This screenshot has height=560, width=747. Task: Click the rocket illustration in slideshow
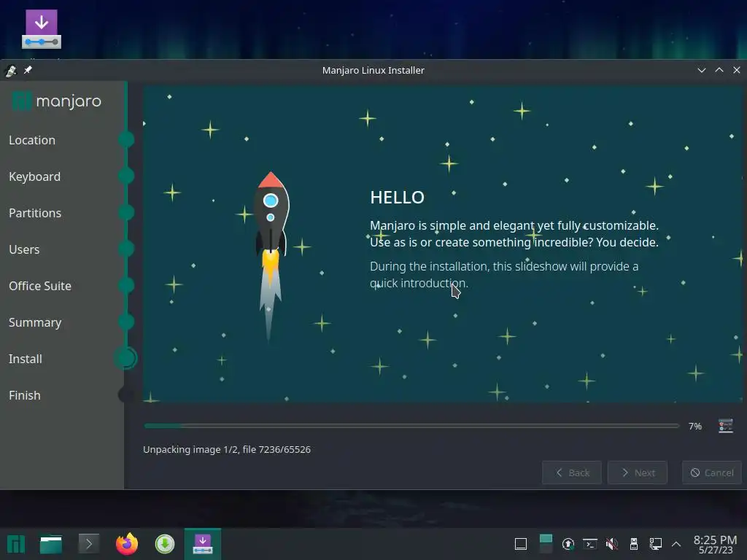271,257
